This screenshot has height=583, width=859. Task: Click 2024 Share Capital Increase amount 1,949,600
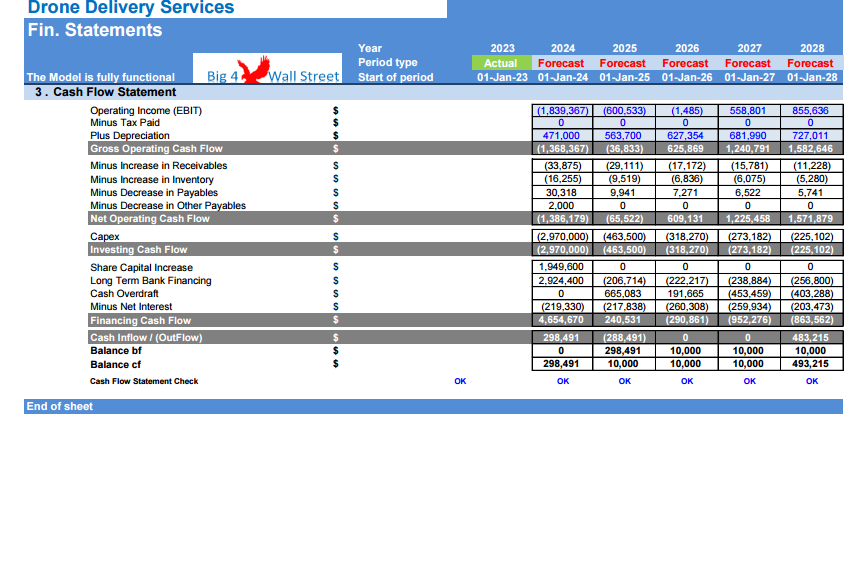point(562,267)
